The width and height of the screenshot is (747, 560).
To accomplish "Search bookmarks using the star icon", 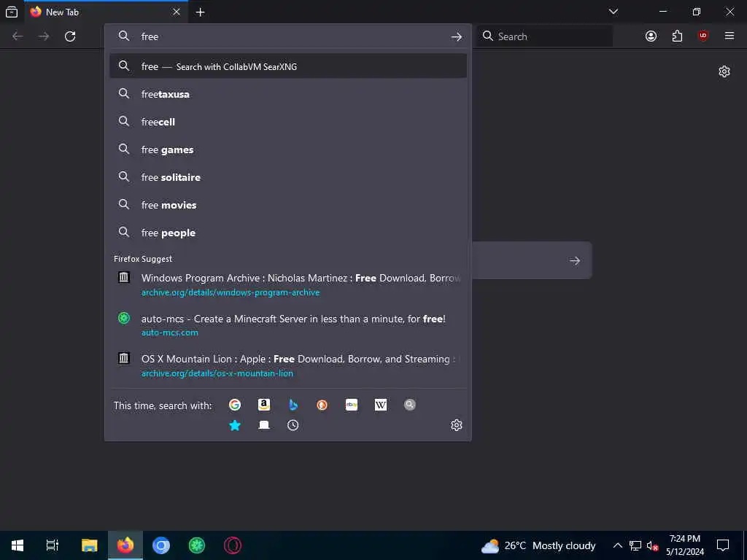I will [235, 425].
